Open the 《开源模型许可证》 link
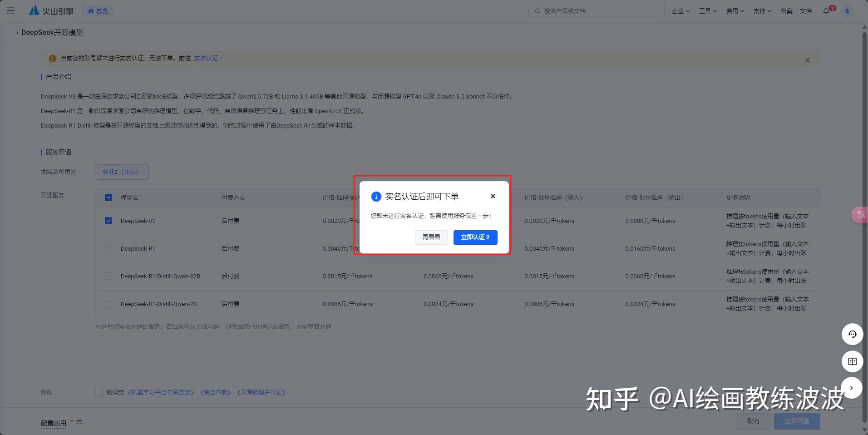The width and height of the screenshot is (868, 435). click(261, 392)
